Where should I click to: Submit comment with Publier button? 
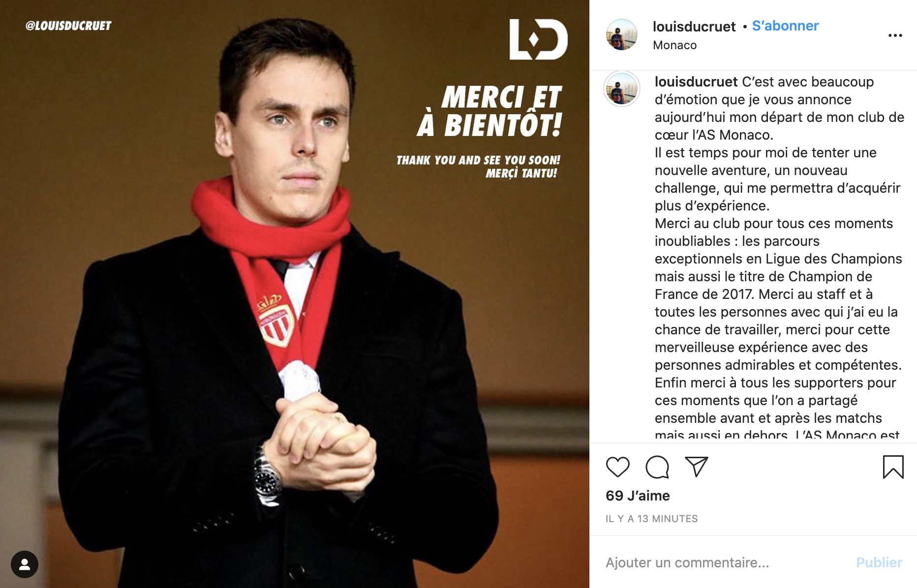pos(879,562)
